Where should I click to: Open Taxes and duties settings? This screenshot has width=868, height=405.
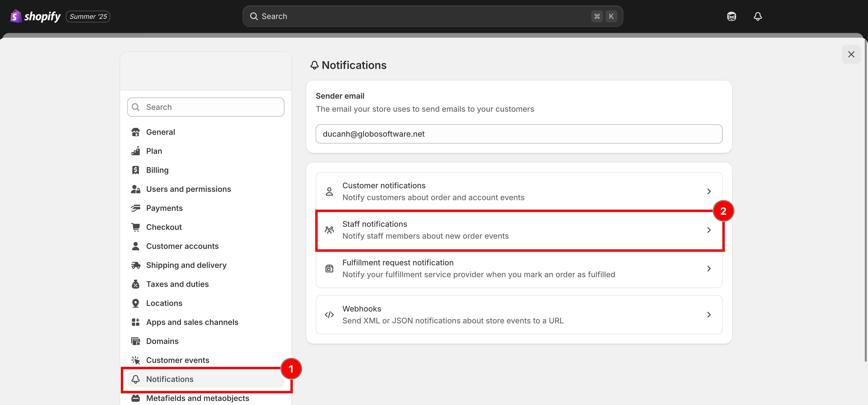tap(206, 284)
